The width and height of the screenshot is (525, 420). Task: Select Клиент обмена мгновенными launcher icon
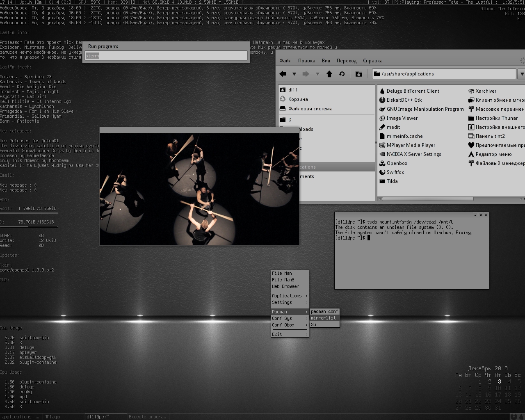tap(471, 100)
